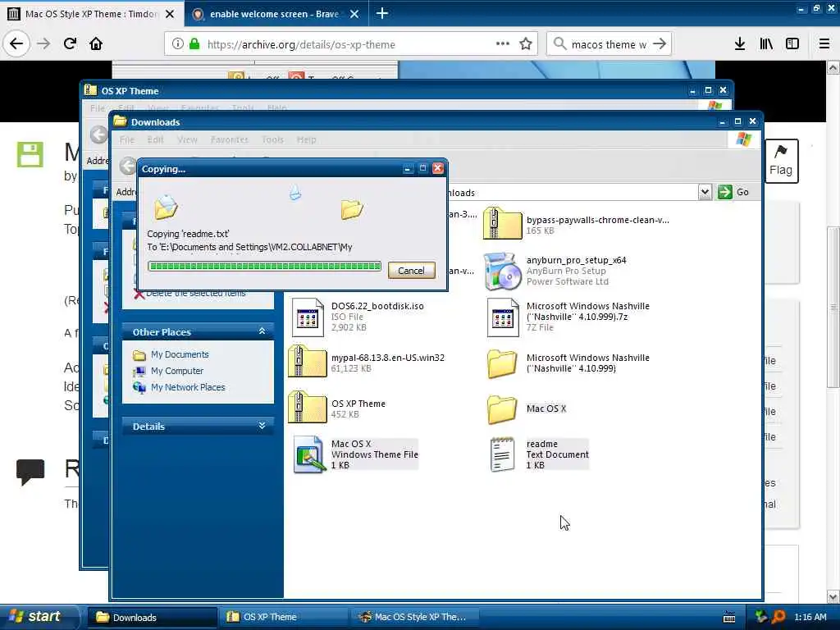The height and width of the screenshot is (630, 840).
Task: Select DOS6.22_bootdisk.iso file
Action: 358,317
